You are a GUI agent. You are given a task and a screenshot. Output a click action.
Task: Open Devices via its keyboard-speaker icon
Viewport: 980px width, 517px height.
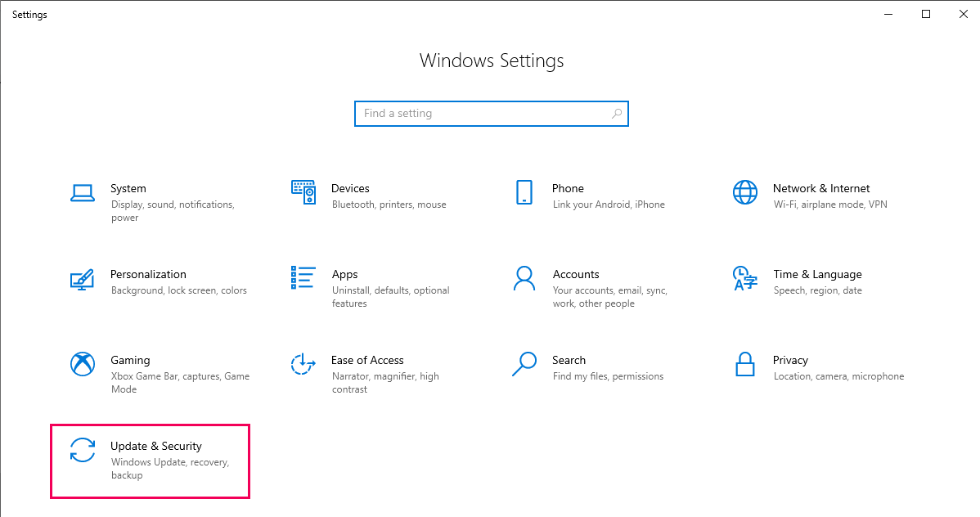pos(303,193)
